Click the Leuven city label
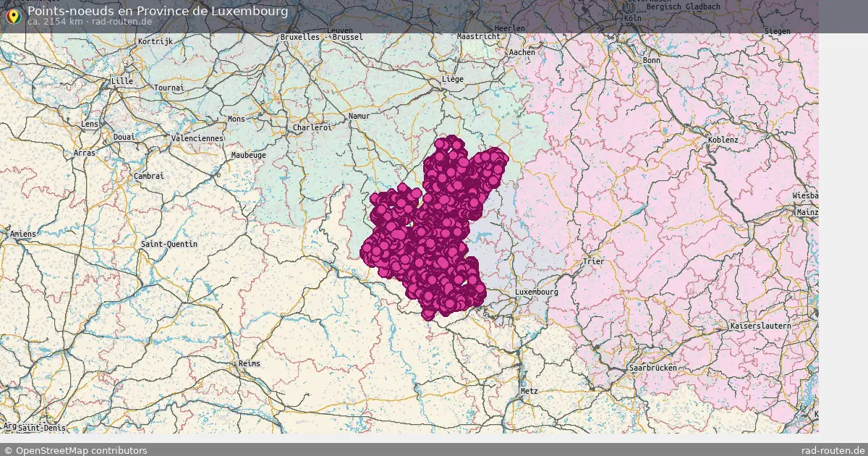The width and height of the screenshot is (868, 456). [340, 30]
